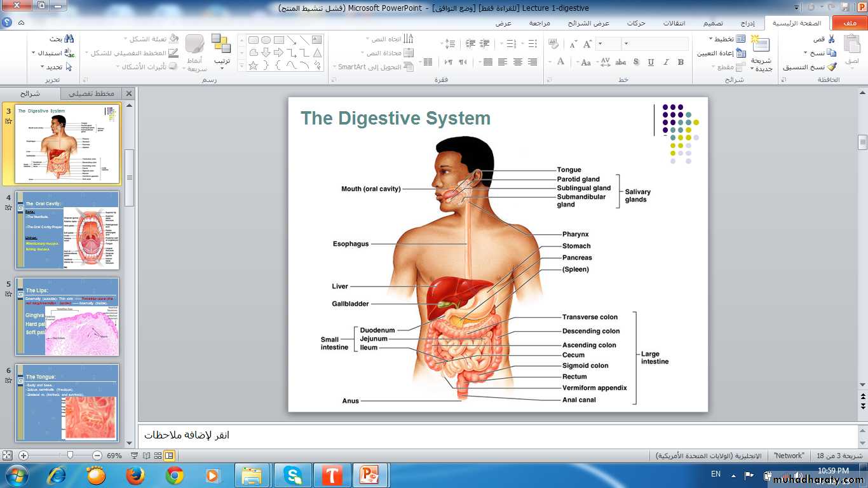
Task: Click the New Slide (شريحة جديدة) icon
Action: [760, 44]
